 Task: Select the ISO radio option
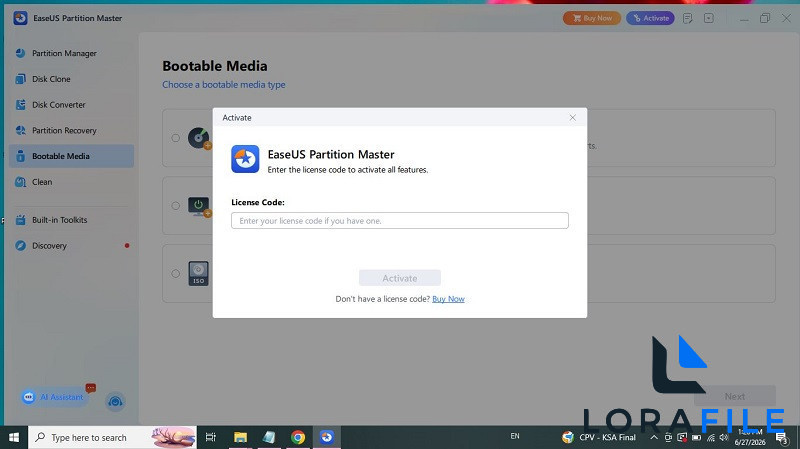pos(176,273)
